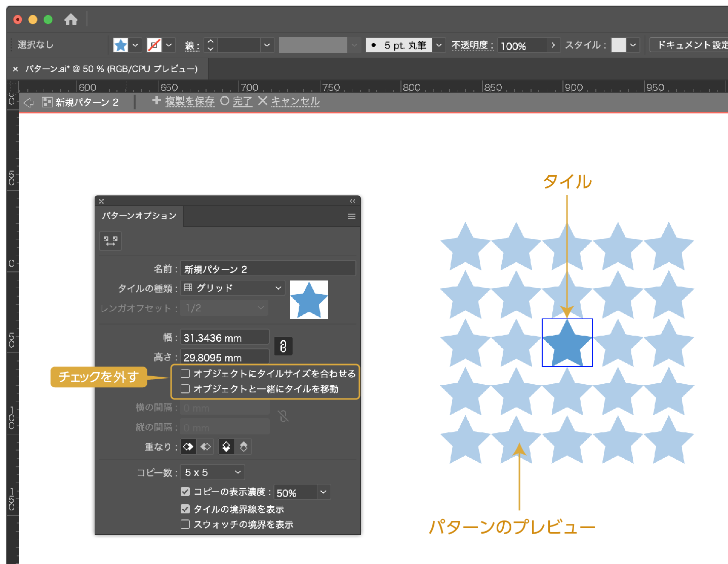Open the stroke weight dropdown
The width and height of the screenshot is (728, 564).
click(x=267, y=45)
